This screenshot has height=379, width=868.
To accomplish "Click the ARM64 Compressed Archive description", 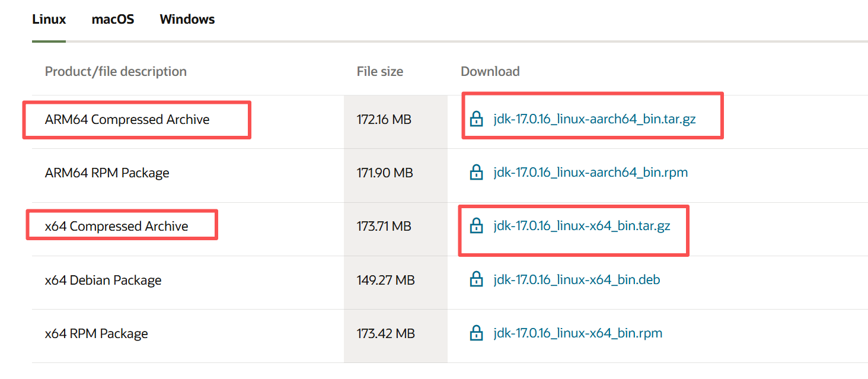I will click(x=127, y=119).
